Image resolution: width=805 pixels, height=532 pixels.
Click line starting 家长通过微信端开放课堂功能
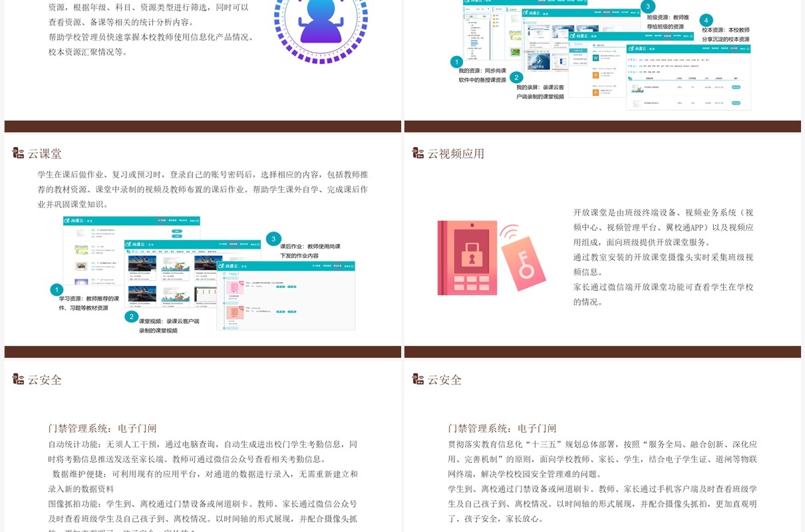663,295
